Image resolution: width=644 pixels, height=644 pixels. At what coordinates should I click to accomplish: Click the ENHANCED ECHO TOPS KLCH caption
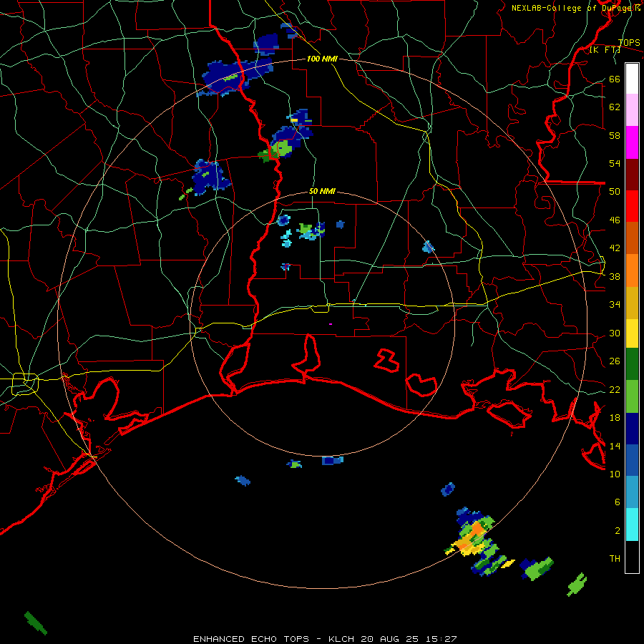click(325, 639)
